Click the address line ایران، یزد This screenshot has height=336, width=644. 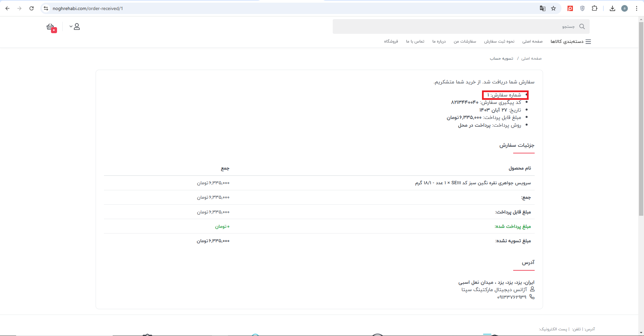click(496, 282)
